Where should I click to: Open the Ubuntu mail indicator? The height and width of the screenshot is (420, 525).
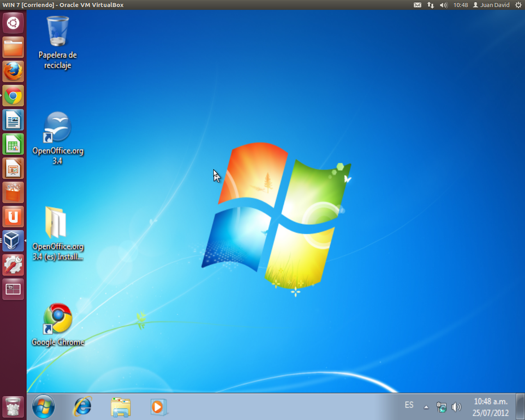coord(418,5)
